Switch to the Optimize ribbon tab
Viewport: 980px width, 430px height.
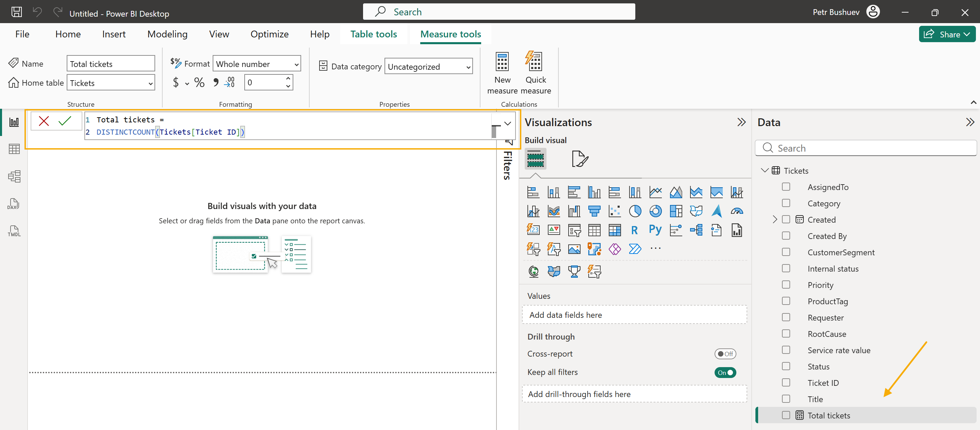[269, 34]
